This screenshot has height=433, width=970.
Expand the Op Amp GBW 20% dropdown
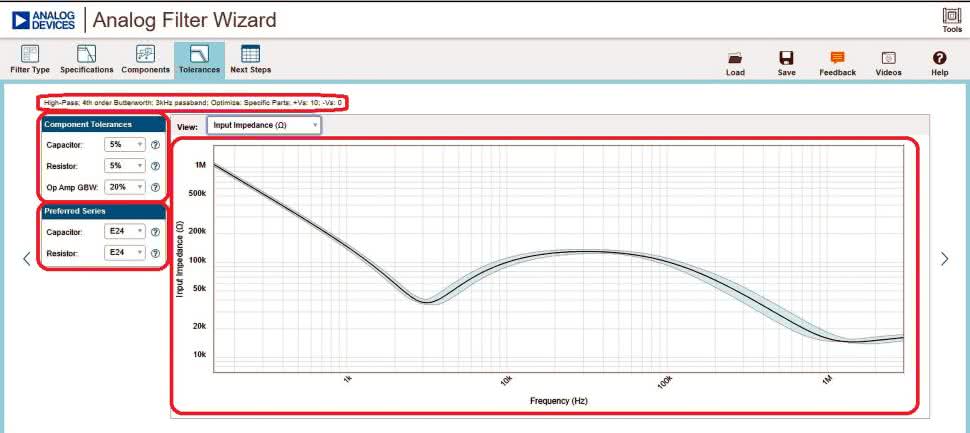pos(125,186)
